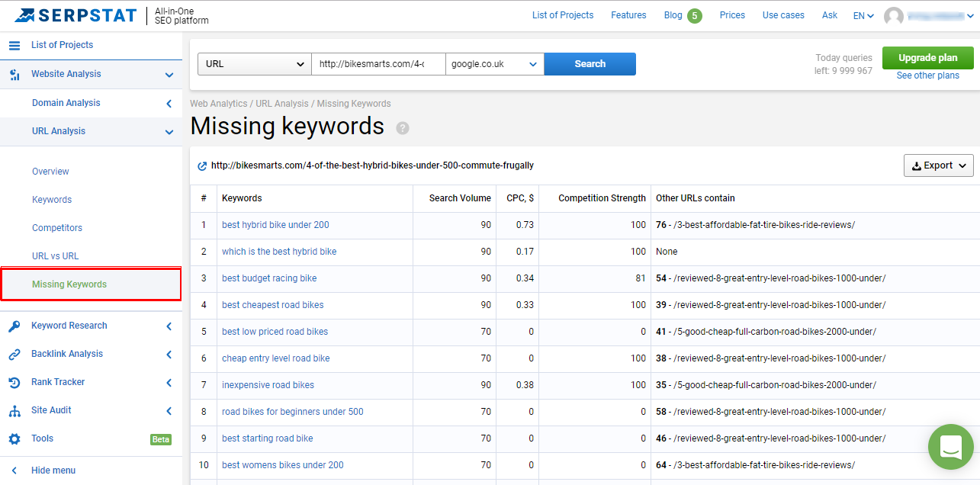Screen dimensions: 980x485
Task: Click the Keyword Research key icon
Action: pos(14,326)
